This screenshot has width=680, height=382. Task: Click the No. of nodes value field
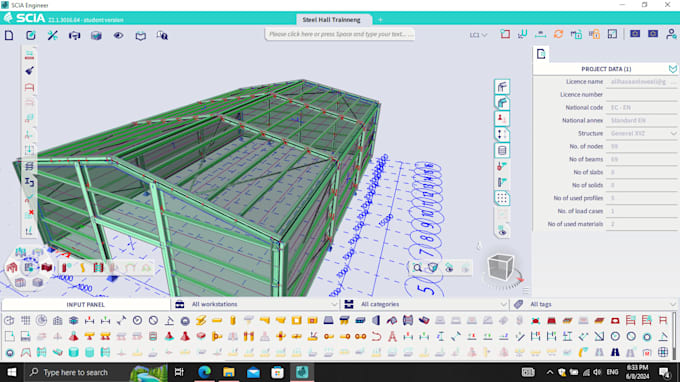pos(641,147)
